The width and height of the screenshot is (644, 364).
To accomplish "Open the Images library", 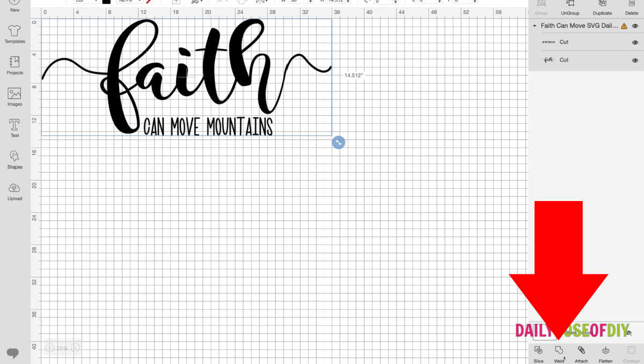I will click(14, 96).
